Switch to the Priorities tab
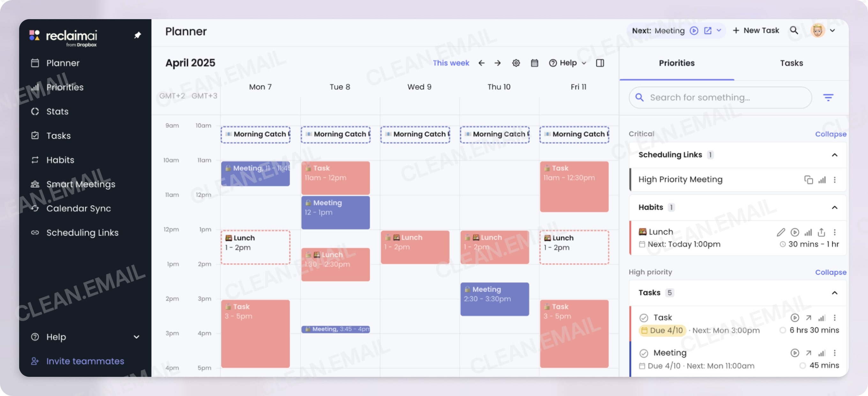The width and height of the screenshot is (868, 396). 676,63
